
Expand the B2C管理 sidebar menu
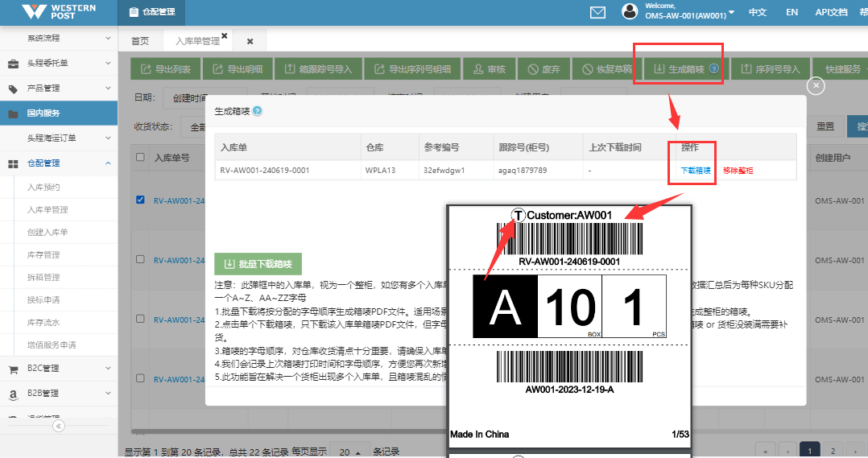[59, 369]
